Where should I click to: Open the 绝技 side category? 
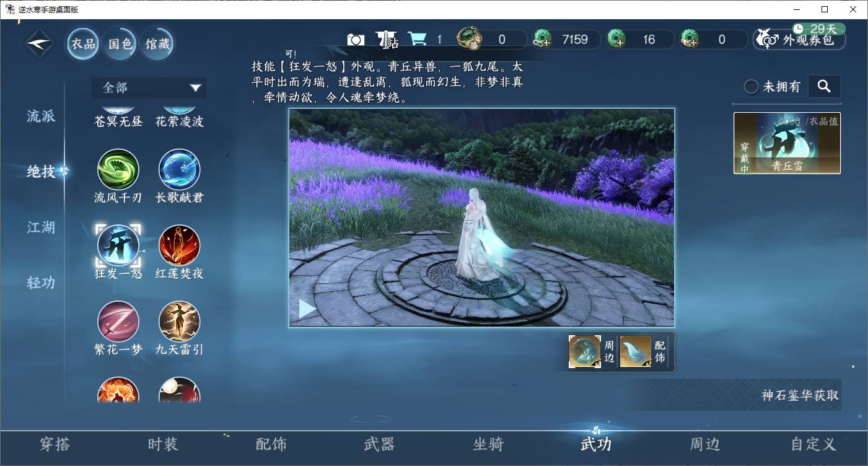[41, 172]
